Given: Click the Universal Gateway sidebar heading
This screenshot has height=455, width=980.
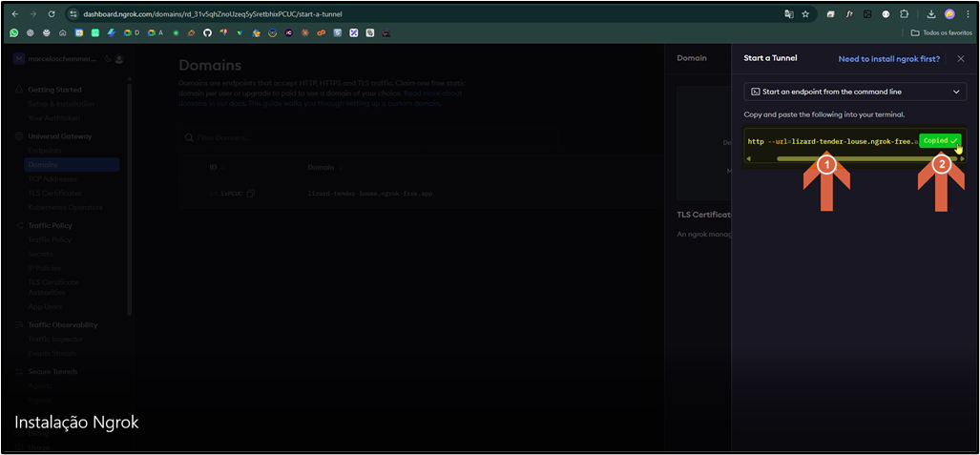Looking at the screenshot, I should pyautogui.click(x=59, y=136).
